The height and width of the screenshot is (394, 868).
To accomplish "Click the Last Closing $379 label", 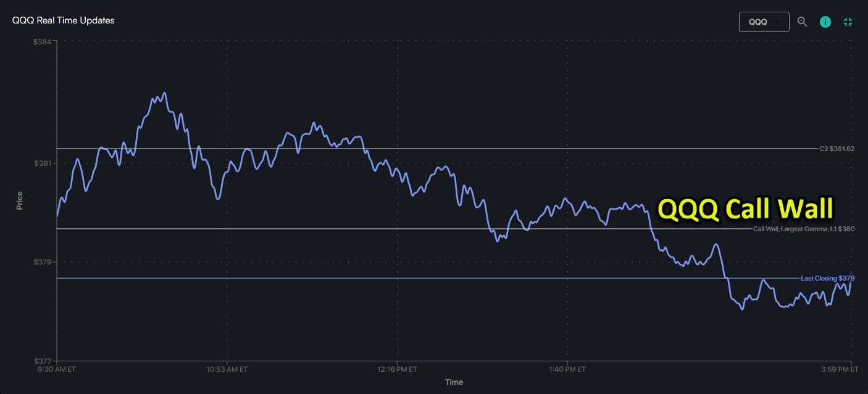I will click(827, 278).
